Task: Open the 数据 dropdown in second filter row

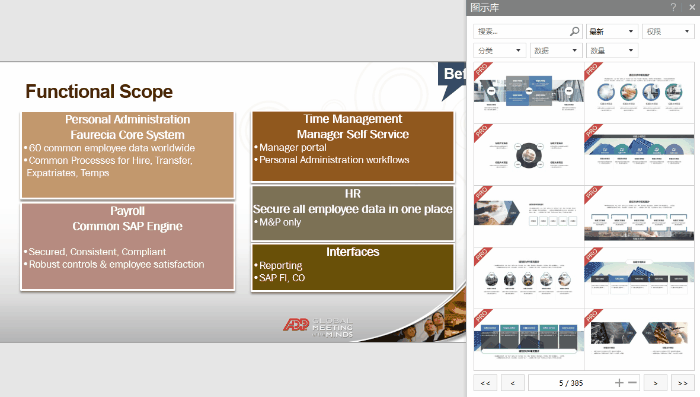Action: (x=556, y=50)
